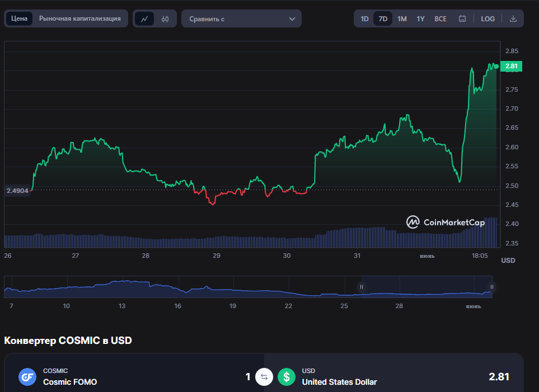Click the United States Dollar label
The image size is (539, 392).
click(x=339, y=382)
